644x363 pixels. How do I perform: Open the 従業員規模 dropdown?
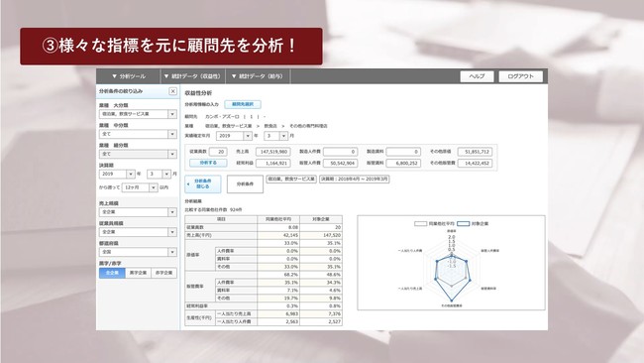click(138, 232)
